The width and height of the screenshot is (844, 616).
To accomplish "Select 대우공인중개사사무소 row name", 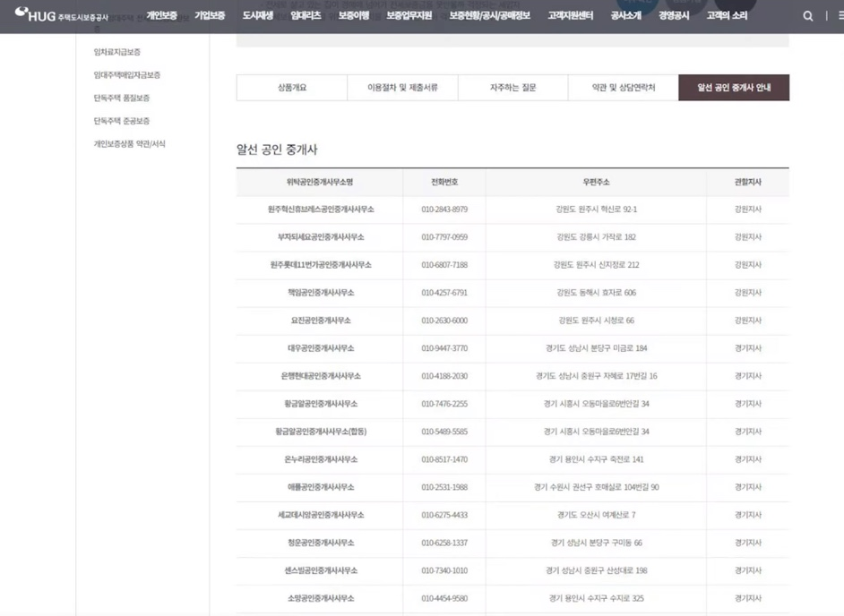I will pos(321,348).
